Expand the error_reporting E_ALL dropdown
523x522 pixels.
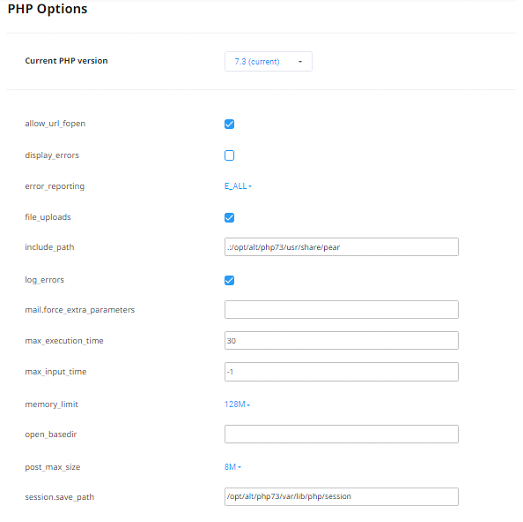[x=238, y=186]
